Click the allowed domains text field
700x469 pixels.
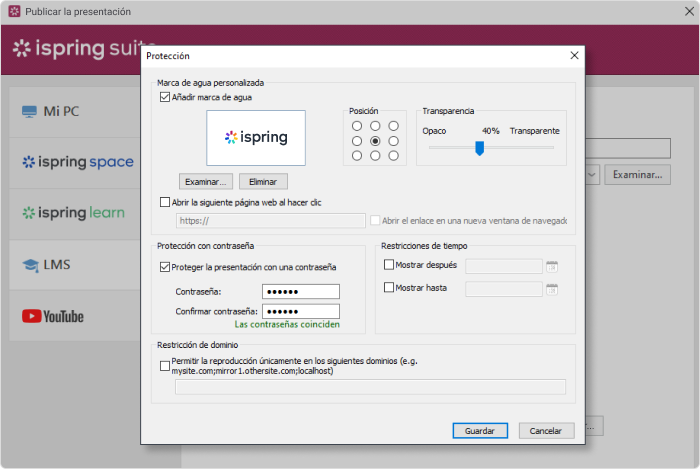click(370, 387)
